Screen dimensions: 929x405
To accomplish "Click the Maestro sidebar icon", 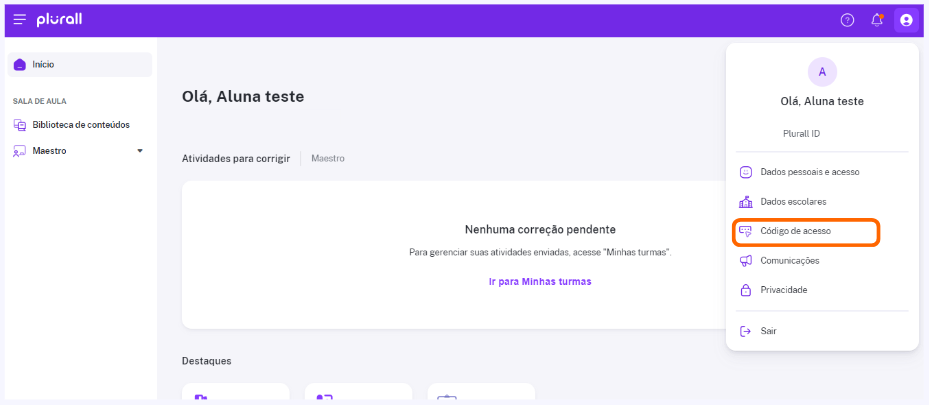I will (20, 151).
